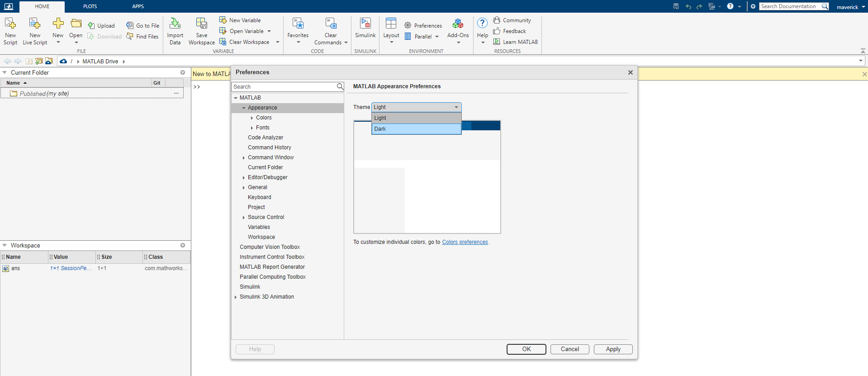Image resolution: width=868 pixels, height=376 pixels.
Task: Click the Current Folder panel actions button
Action: (183, 72)
